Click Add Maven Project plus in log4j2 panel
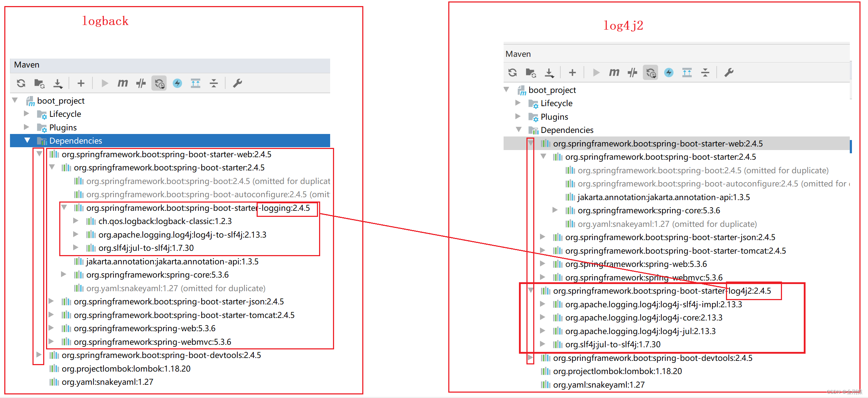 point(572,73)
